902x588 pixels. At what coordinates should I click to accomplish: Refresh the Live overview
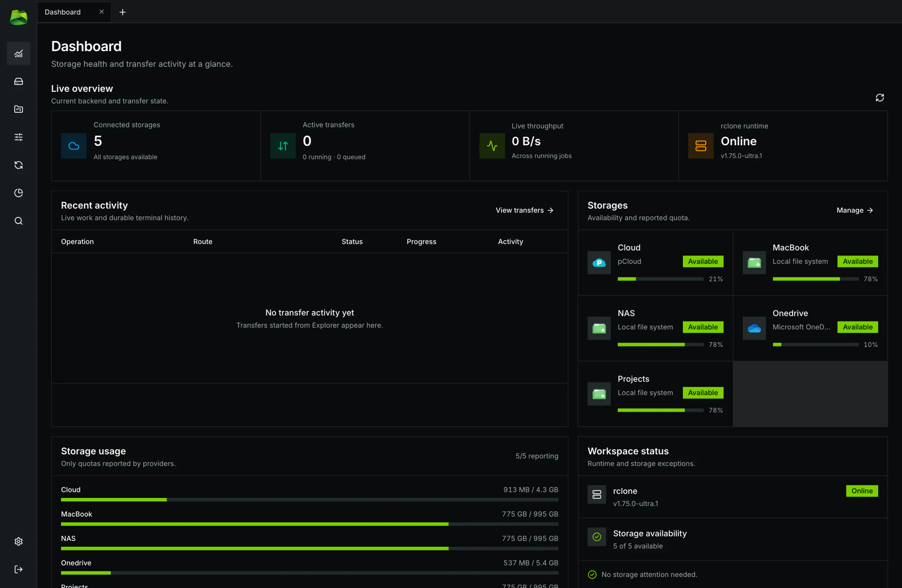tap(880, 98)
